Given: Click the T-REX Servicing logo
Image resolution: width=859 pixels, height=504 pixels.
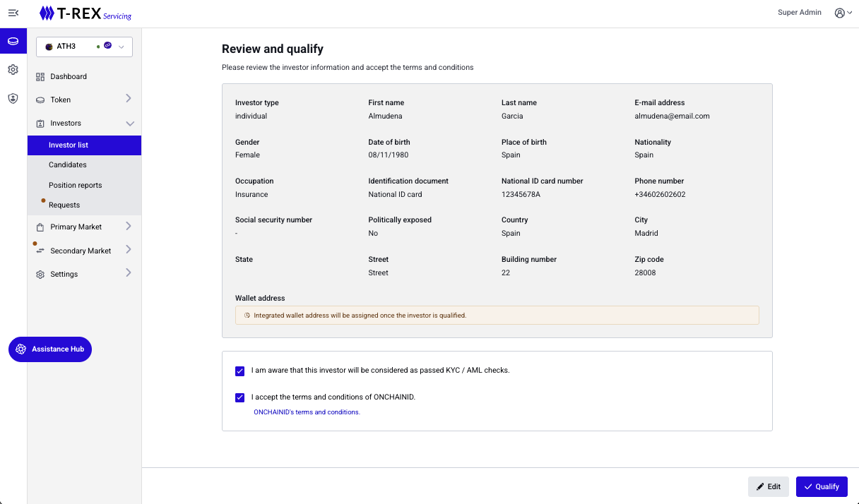Looking at the screenshot, I should pos(85,13).
